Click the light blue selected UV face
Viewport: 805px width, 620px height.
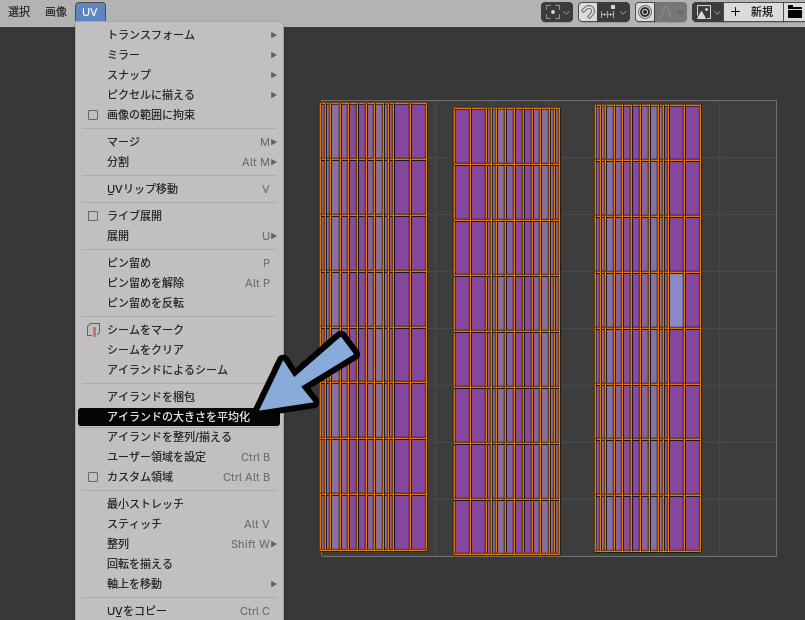pyautogui.click(x=676, y=300)
